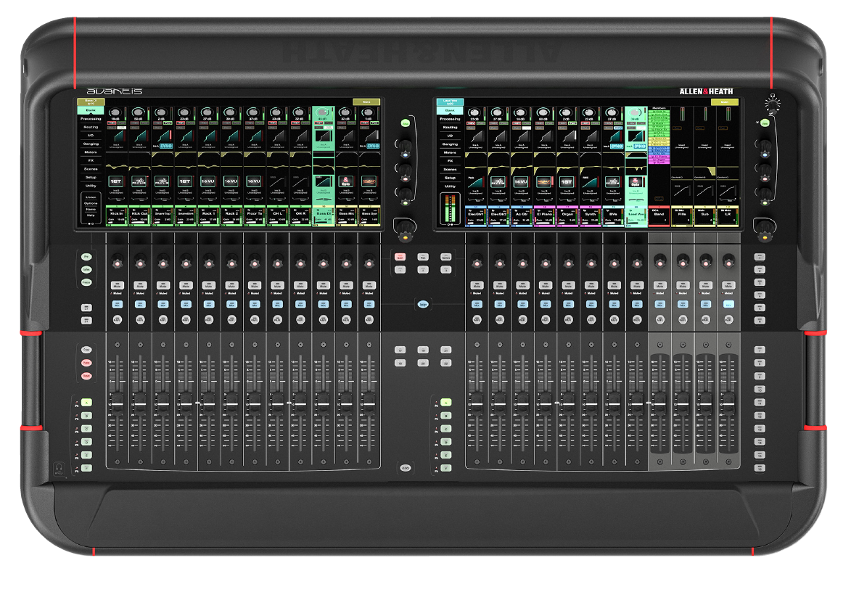Tap the preamp gain knob on Kick In
Screen dimensions: 851x616
coord(115,112)
